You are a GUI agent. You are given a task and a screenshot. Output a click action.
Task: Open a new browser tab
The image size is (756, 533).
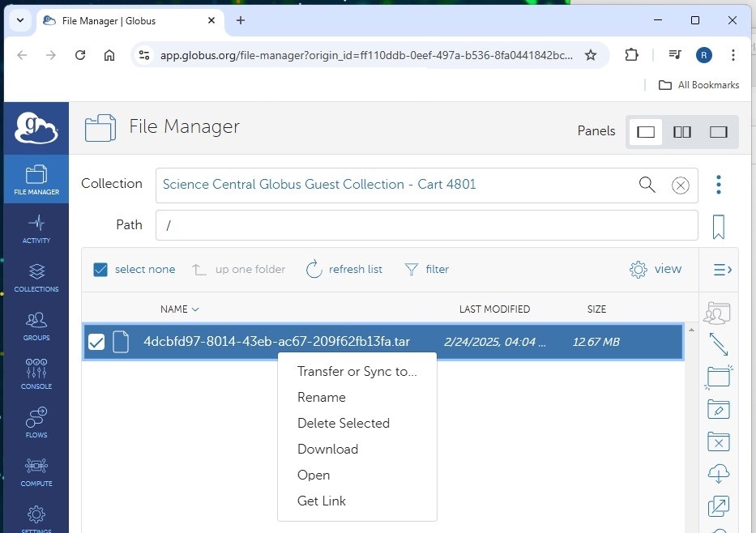pos(241,20)
